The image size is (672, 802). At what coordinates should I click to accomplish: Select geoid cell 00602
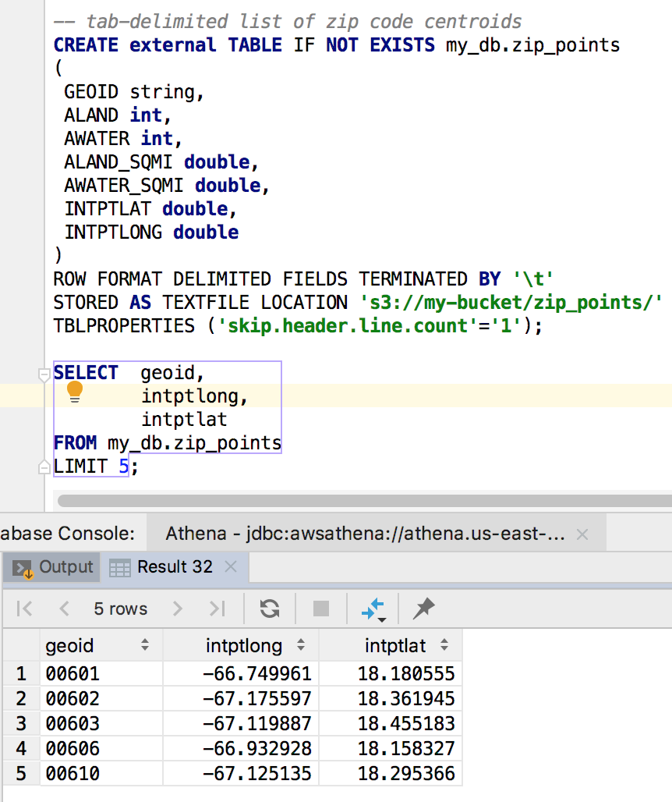click(101, 699)
